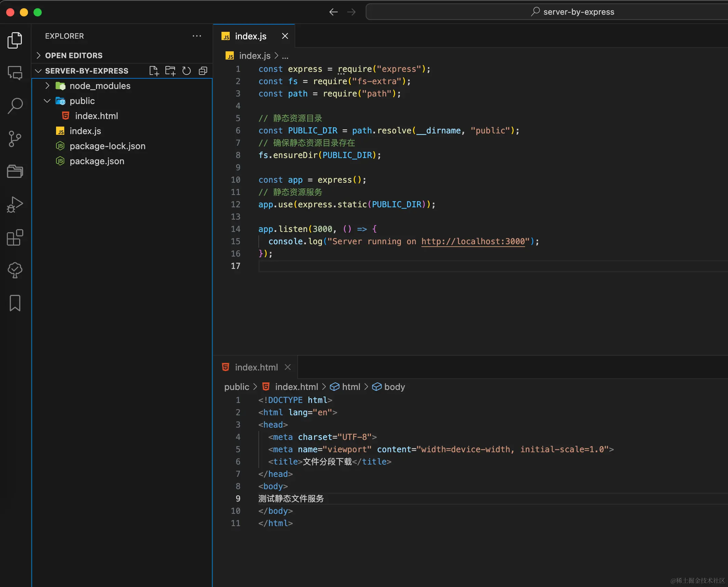The width and height of the screenshot is (728, 587).
Task: Open the Run and Debug view
Action: [x=15, y=204]
